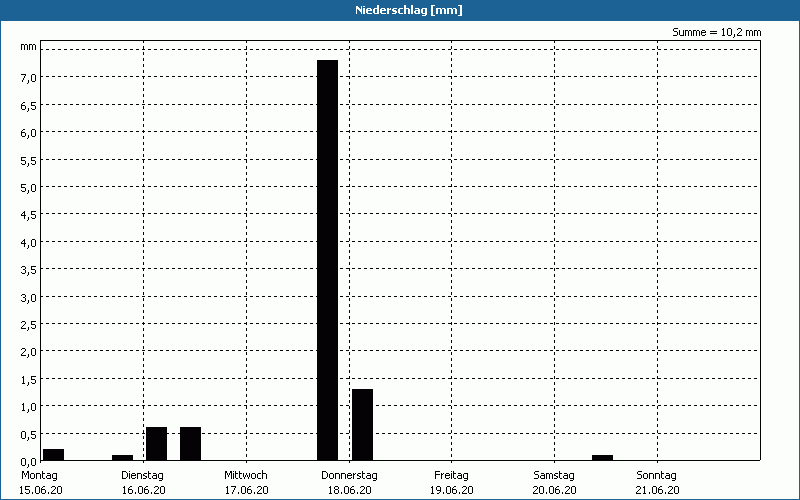
Task: Click the 3,0 y-axis value
Action: (x=29, y=297)
